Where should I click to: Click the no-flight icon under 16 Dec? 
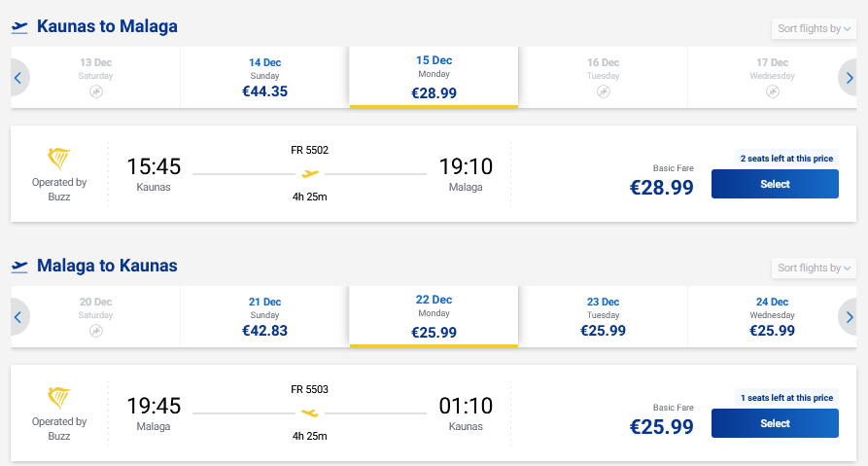tap(604, 91)
